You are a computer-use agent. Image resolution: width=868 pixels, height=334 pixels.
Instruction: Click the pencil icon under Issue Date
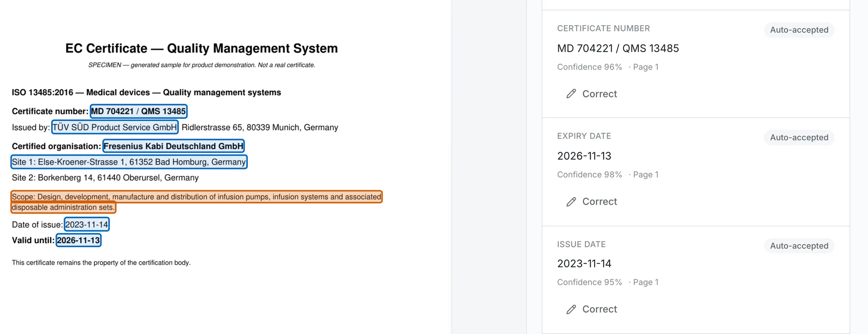point(571,309)
